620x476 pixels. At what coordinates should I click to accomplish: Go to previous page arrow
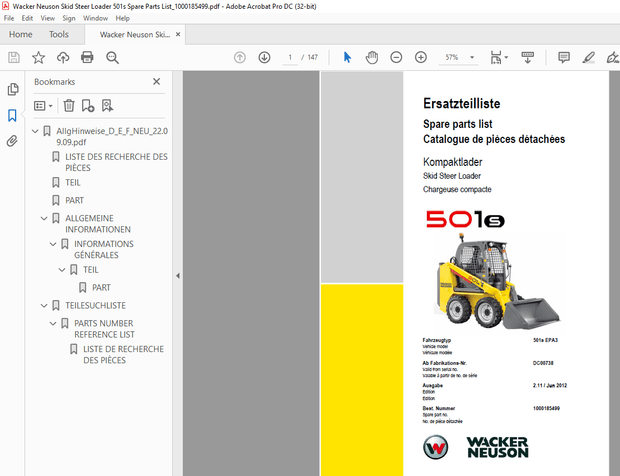[x=240, y=58]
